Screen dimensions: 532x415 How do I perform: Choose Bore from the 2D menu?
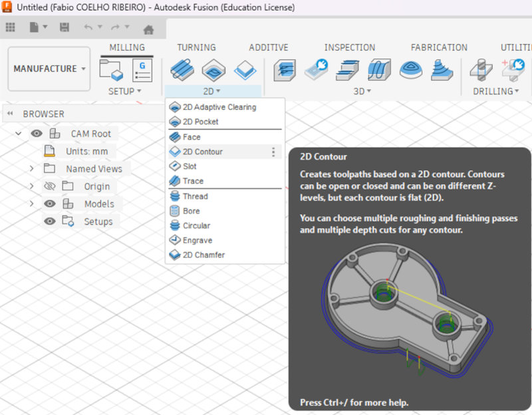[225, 211]
